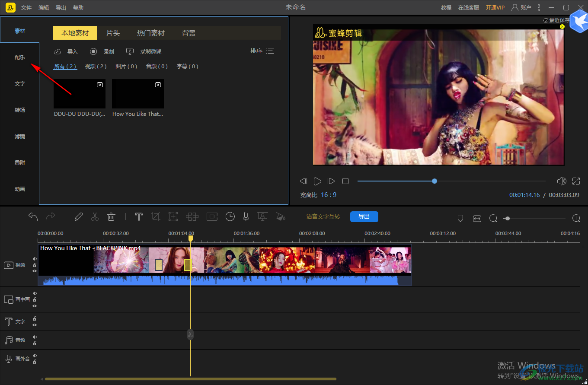Open the 滤镜 sidebar section
The height and width of the screenshot is (385, 588).
(20, 136)
